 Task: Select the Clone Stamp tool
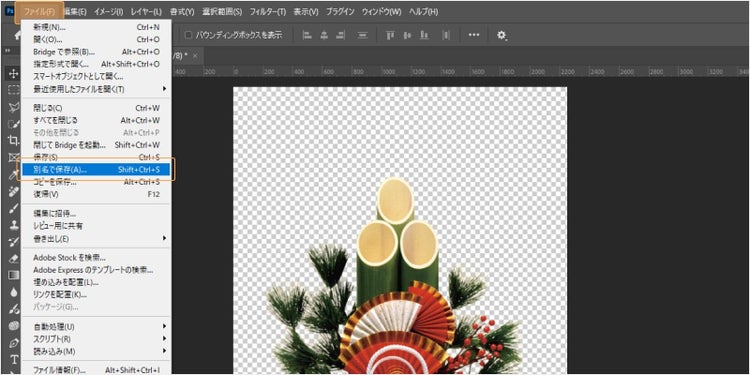click(13, 224)
